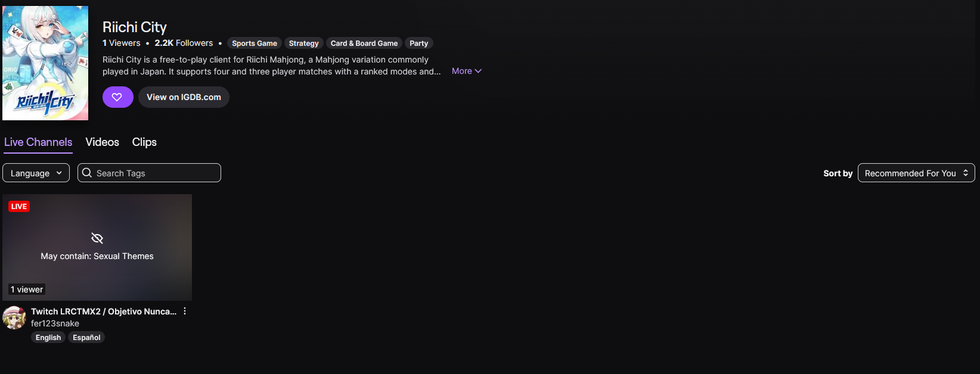This screenshot has height=374, width=980.
Task: Click the Español language tag
Action: pyautogui.click(x=86, y=337)
